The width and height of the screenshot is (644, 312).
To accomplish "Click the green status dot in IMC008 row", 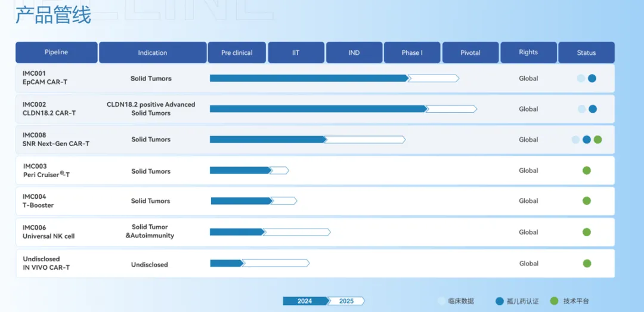I will click(x=597, y=140).
